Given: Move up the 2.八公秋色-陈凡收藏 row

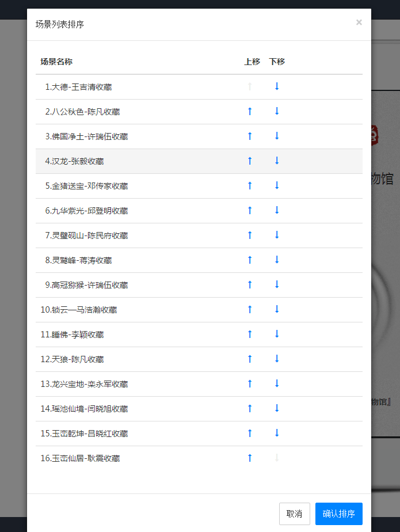Looking at the screenshot, I should coord(250,111).
